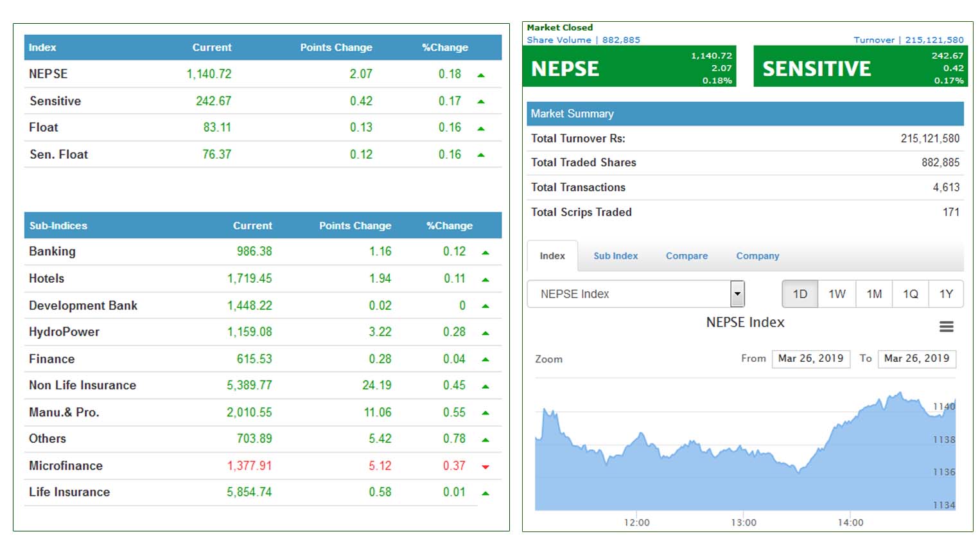Select the 1W range button

tap(837, 294)
